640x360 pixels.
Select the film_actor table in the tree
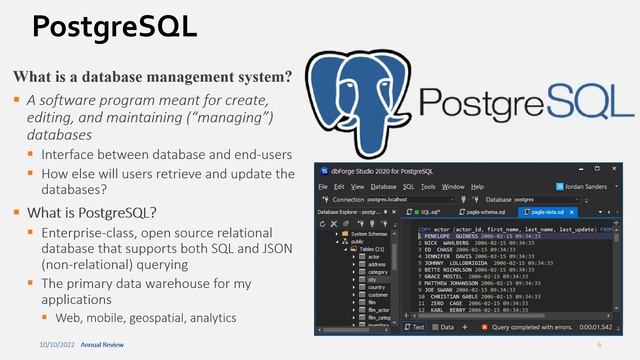[x=378, y=310]
